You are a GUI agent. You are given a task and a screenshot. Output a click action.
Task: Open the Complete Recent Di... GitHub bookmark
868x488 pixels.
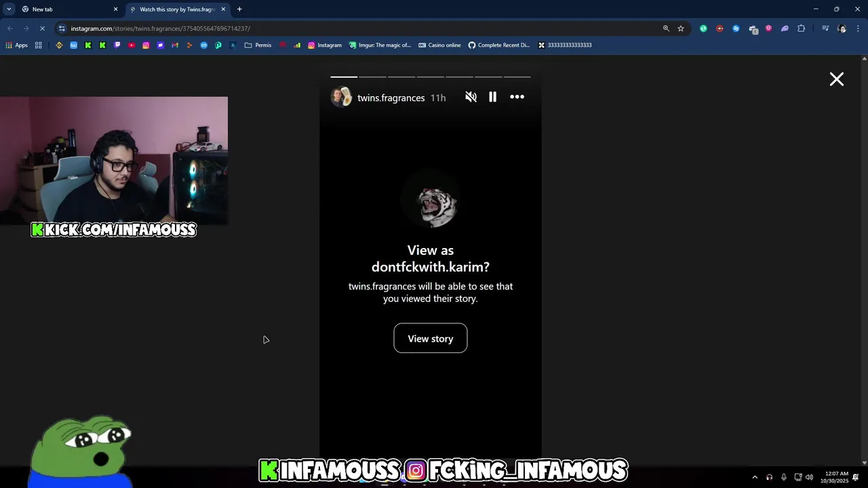pyautogui.click(x=499, y=45)
